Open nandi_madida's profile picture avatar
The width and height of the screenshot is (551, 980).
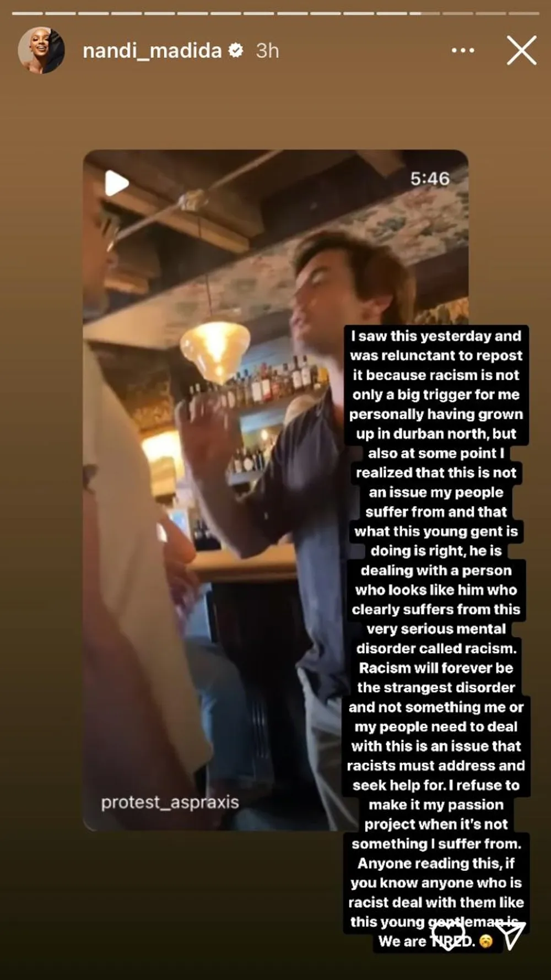pos(41,50)
